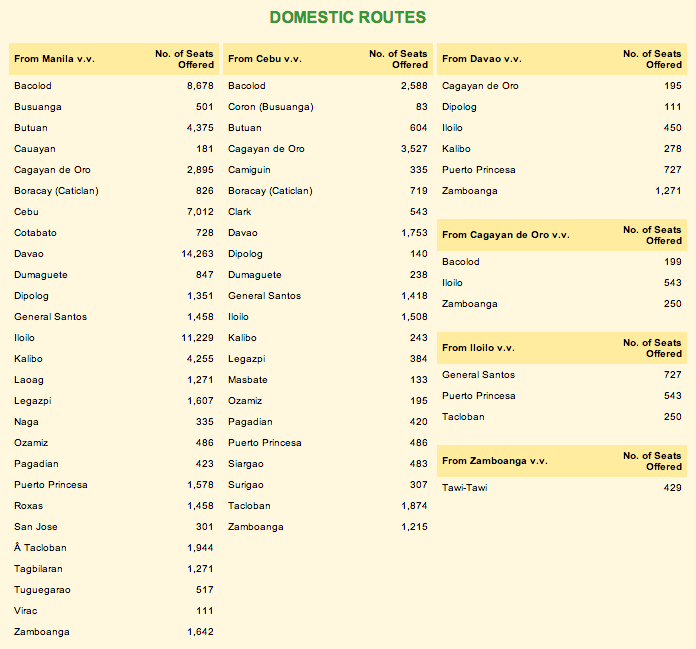
Task: Click the 'From Zamboanga v.v.' header
Action: (495, 461)
